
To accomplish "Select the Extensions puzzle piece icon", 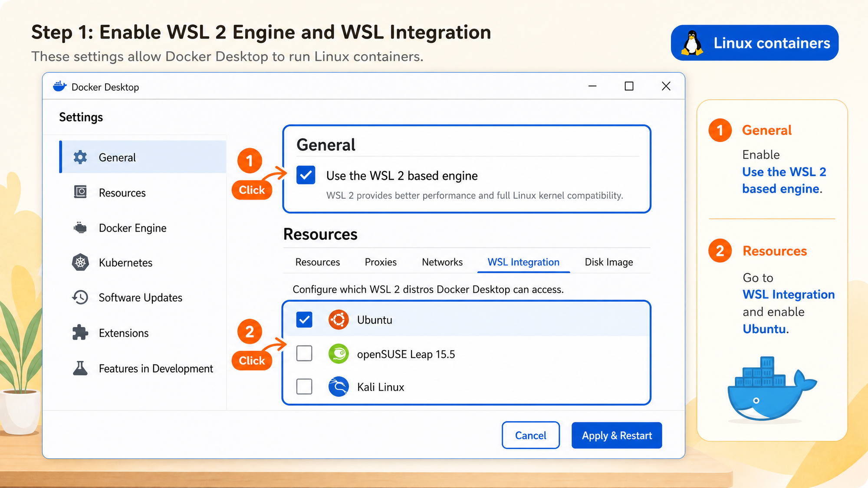I will pos(80,333).
